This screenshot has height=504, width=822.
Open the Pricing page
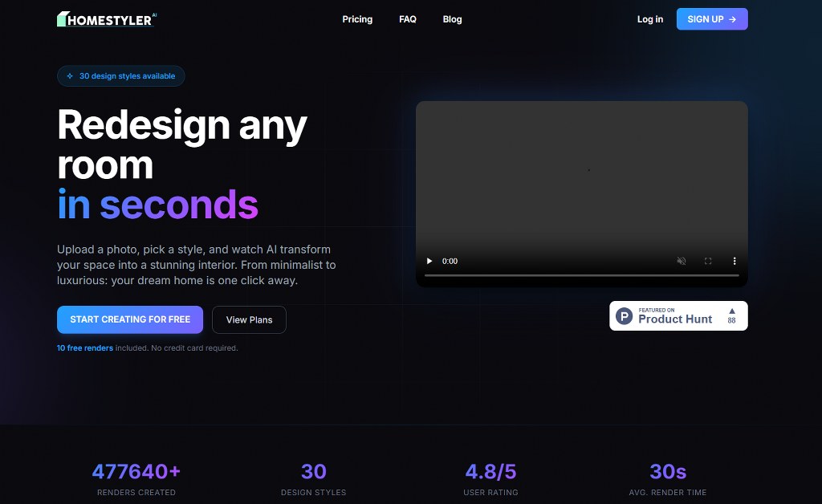click(x=357, y=19)
